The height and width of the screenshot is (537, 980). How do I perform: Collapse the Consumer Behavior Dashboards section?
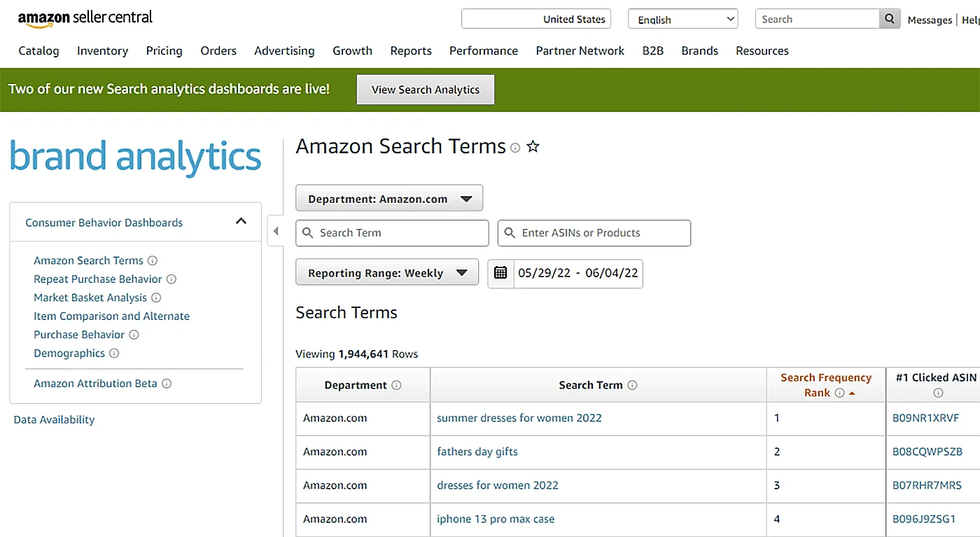[241, 221]
